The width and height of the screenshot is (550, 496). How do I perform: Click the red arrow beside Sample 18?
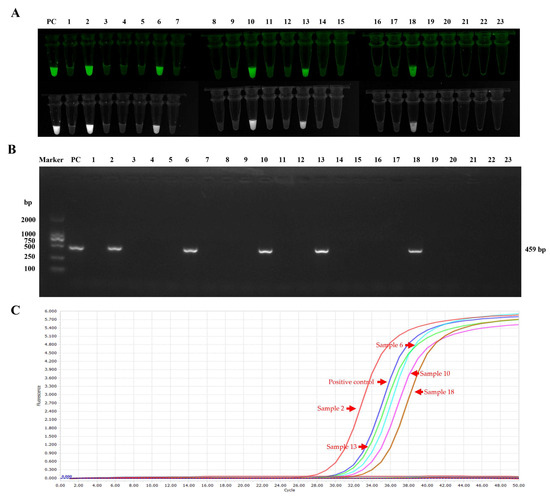pyautogui.click(x=419, y=392)
